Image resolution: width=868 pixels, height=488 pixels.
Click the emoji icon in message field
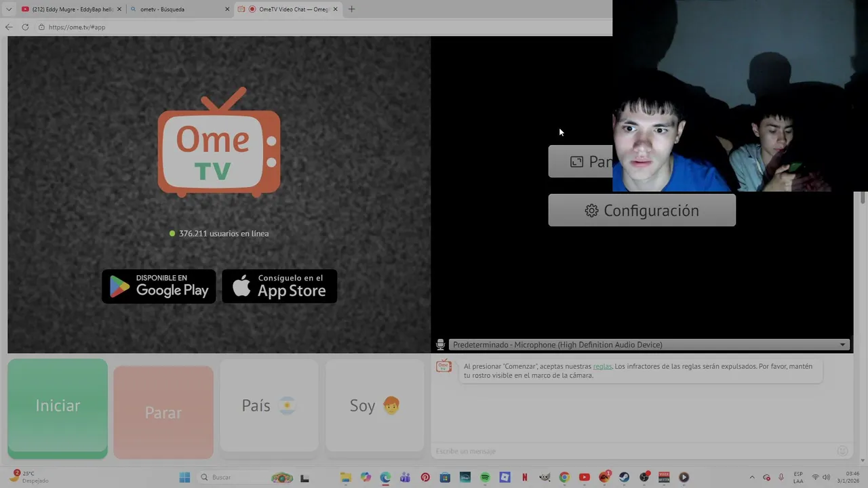[842, 451]
